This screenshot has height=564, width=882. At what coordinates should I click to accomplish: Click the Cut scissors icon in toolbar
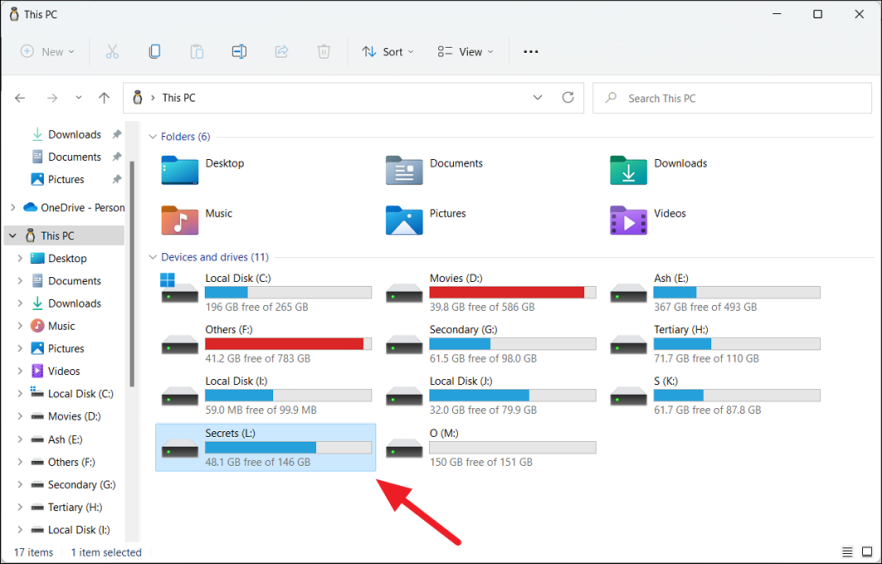112,52
